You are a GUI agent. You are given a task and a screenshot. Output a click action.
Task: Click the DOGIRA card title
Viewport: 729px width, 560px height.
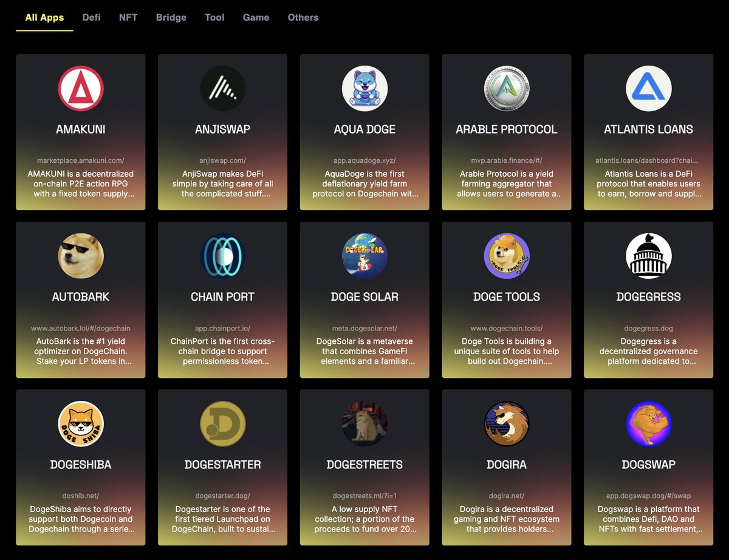[x=507, y=465]
